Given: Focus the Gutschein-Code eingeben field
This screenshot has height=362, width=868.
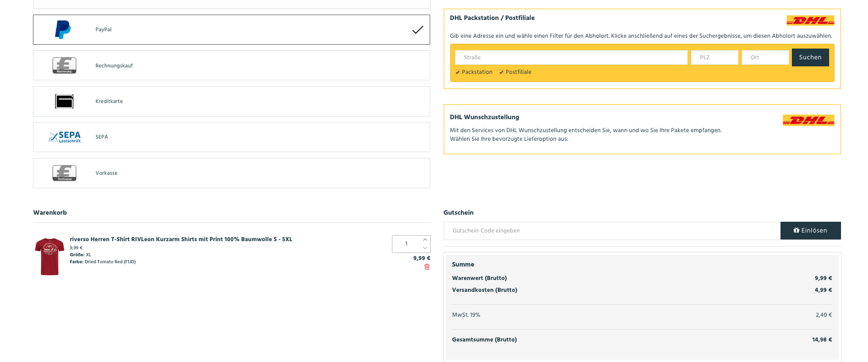Looking at the screenshot, I should click(612, 230).
